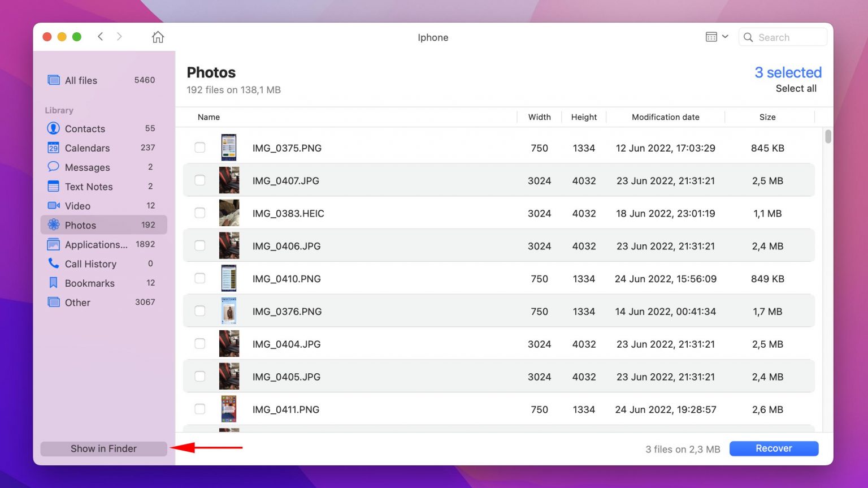Click the IMG_0376.PNG thumbnail preview
Viewport: 868px width, 488px height.
[x=229, y=310]
